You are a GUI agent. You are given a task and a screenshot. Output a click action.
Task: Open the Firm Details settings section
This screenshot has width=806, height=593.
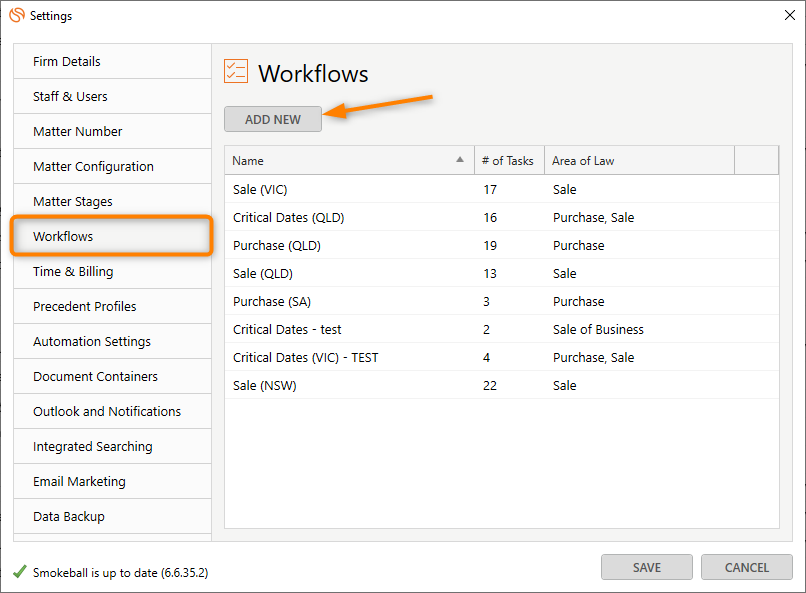pos(67,62)
